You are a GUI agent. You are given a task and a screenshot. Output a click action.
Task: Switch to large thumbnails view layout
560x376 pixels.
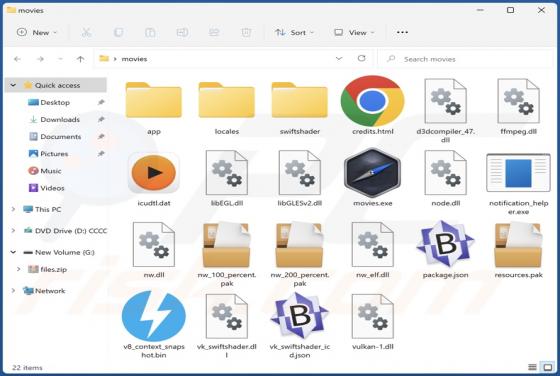tap(548, 367)
